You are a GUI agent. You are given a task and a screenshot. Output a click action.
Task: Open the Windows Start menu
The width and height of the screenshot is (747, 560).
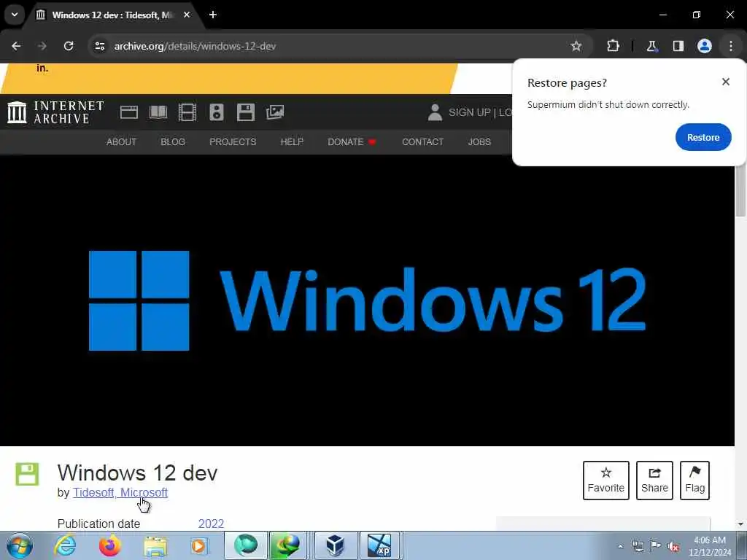[x=20, y=546]
